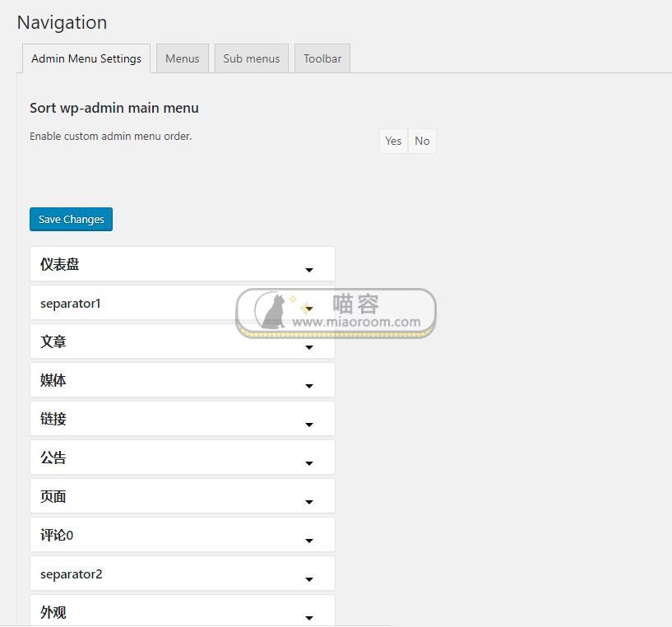Select the separator2 item label
672x627 pixels.
[x=71, y=574]
